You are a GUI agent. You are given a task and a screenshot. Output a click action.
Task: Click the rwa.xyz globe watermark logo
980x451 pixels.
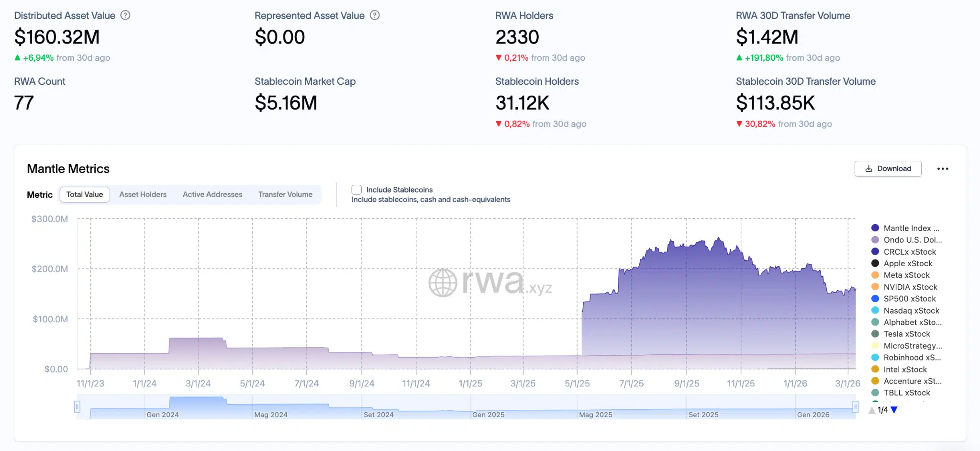tap(443, 282)
